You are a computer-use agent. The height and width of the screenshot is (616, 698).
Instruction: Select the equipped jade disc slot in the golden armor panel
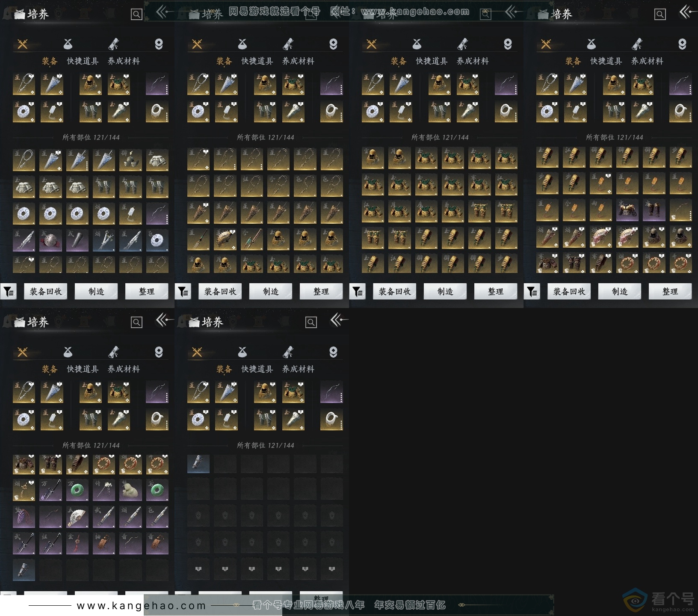point(373,111)
